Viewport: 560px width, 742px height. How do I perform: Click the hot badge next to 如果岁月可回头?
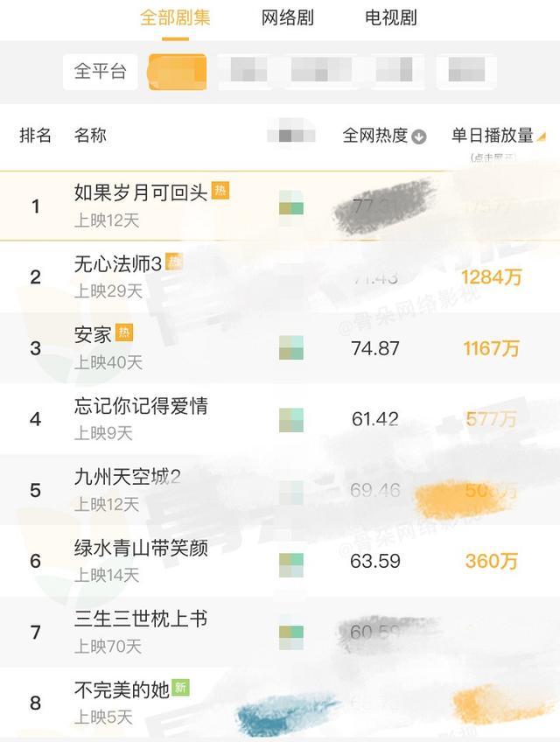coord(220,191)
